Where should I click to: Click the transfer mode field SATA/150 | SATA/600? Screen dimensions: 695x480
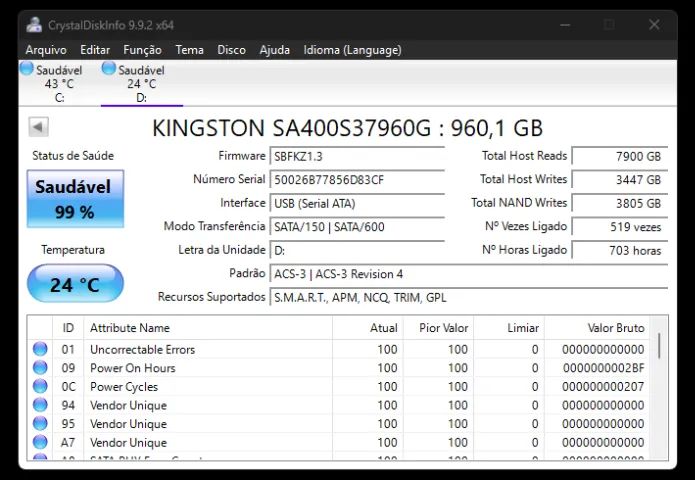(357, 227)
